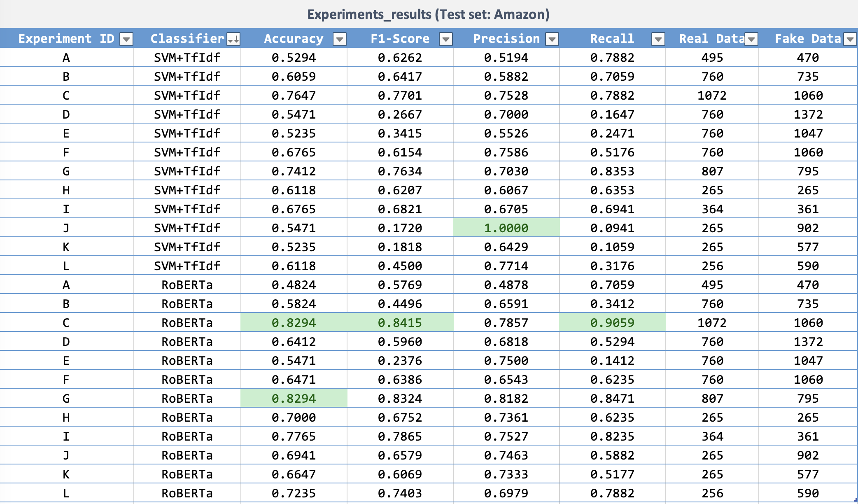Select the accuracy cell 0.4824 in RoBERTa row A
This screenshot has width=858, height=504.
294,285
